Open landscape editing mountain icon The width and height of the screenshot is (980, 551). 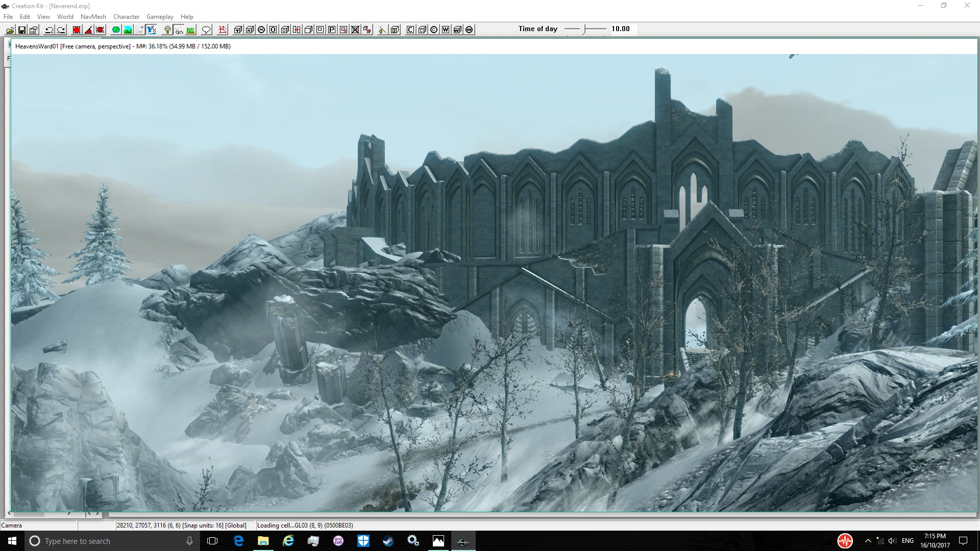[128, 30]
